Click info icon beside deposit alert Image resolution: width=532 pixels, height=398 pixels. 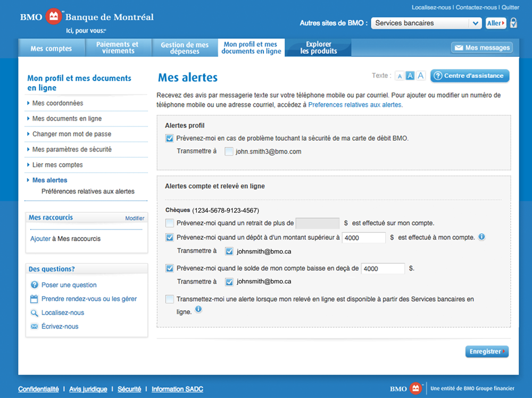tap(481, 237)
